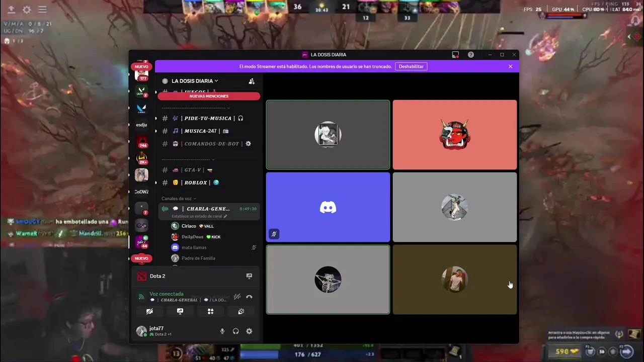
Task: Open Discord user settings gear
Action: pos(249,331)
